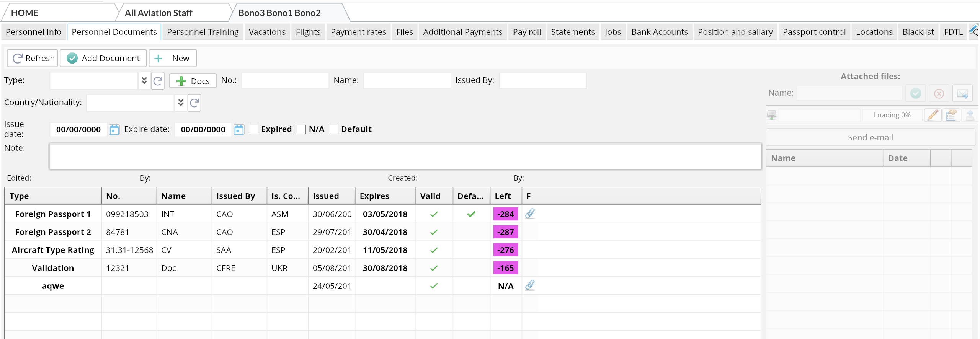Enable the N/A checkbox

301,130
